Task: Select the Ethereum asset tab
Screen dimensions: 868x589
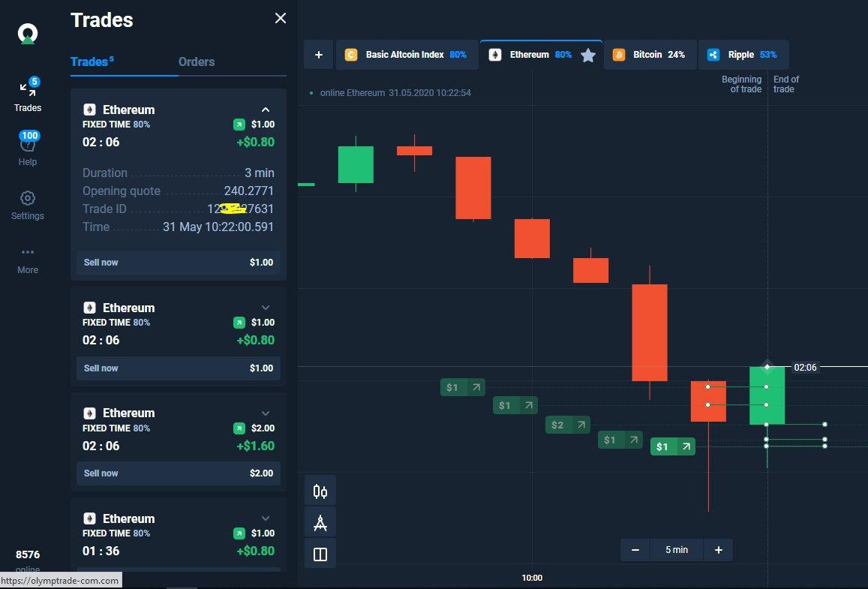Action: (541, 54)
